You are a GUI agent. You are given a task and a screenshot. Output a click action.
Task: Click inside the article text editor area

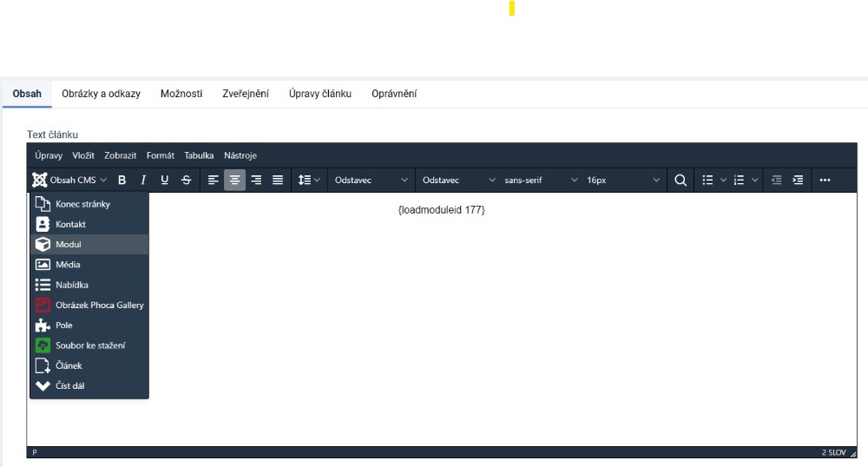(503, 330)
